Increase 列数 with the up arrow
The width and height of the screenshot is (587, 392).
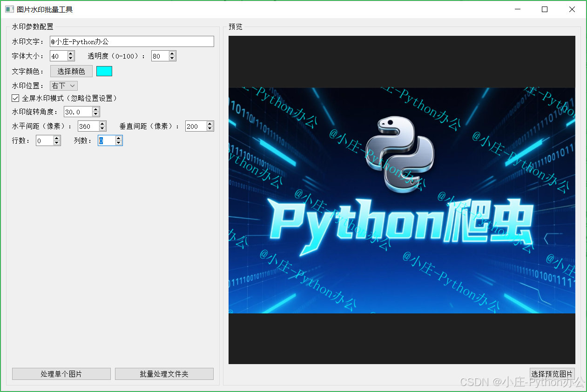tap(119, 138)
